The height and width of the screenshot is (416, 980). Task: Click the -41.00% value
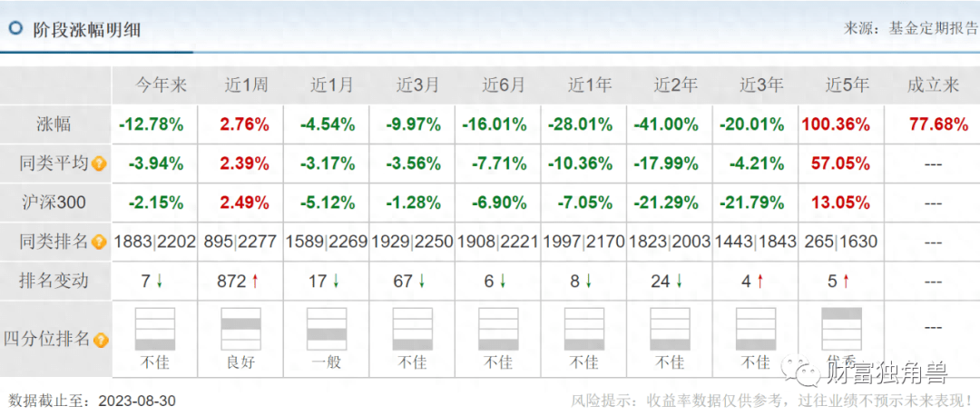pyautogui.click(x=666, y=124)
